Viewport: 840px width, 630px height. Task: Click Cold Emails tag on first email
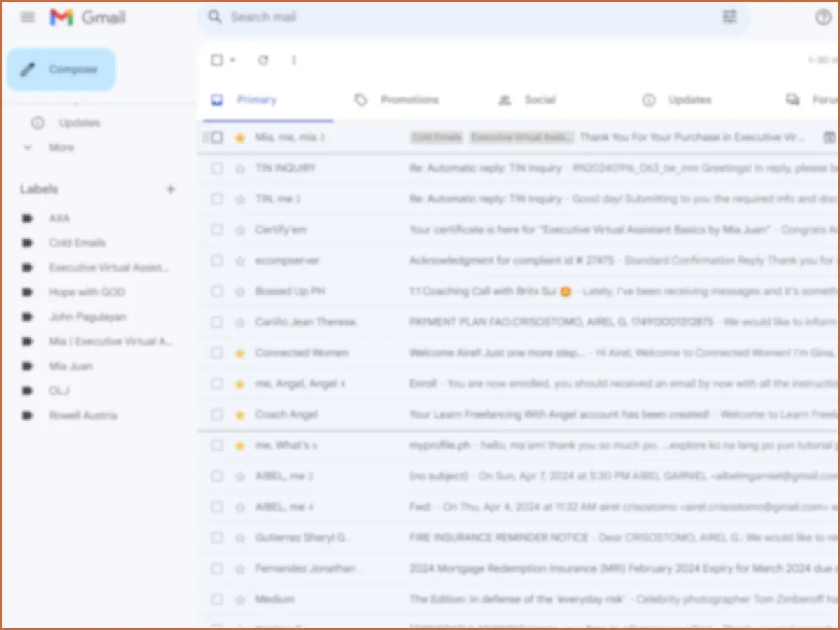coord(437,137)
